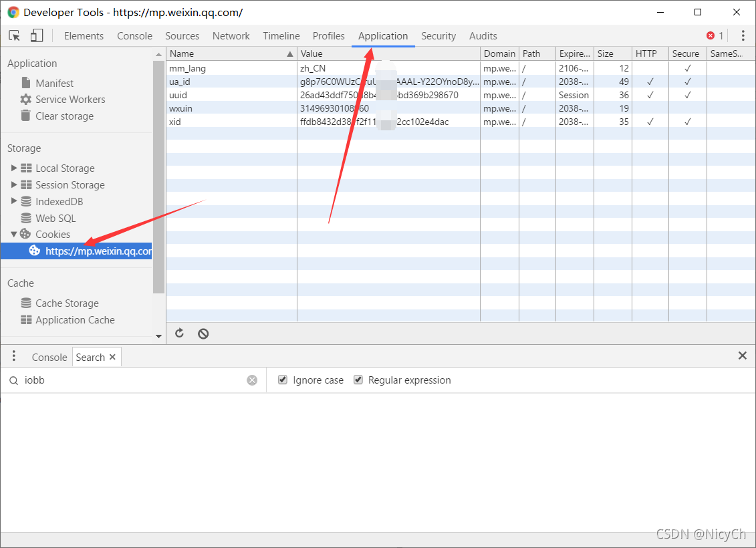
Task: Select the xid cookie row
Action: point(461,122)
